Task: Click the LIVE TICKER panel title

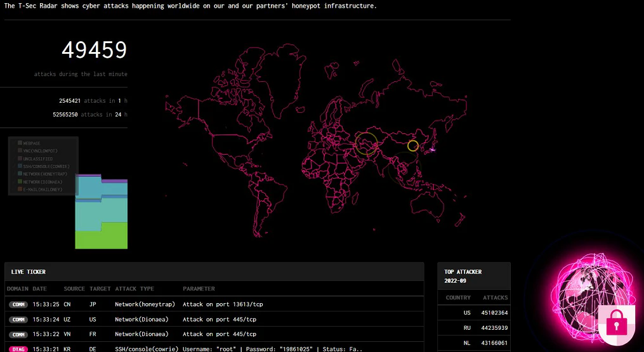Action: 29,272
